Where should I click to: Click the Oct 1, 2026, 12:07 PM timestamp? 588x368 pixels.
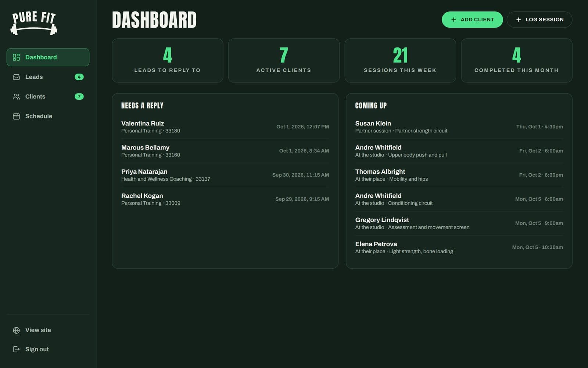302,127
